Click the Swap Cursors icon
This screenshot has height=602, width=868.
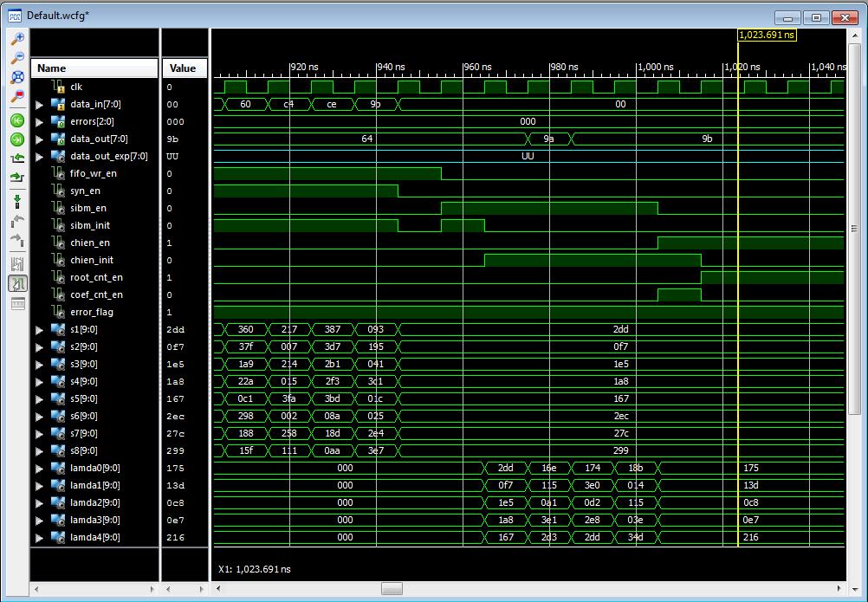17,264
